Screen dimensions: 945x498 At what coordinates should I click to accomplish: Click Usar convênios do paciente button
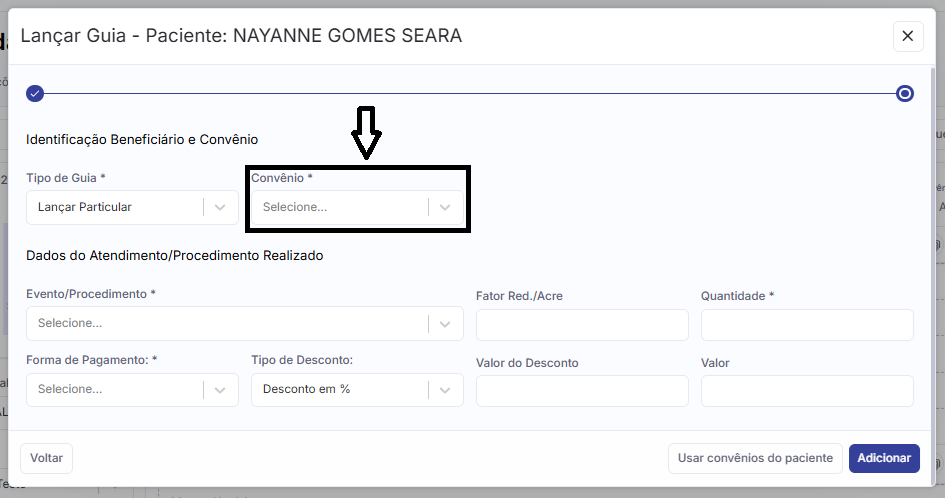tap(755, 458)
